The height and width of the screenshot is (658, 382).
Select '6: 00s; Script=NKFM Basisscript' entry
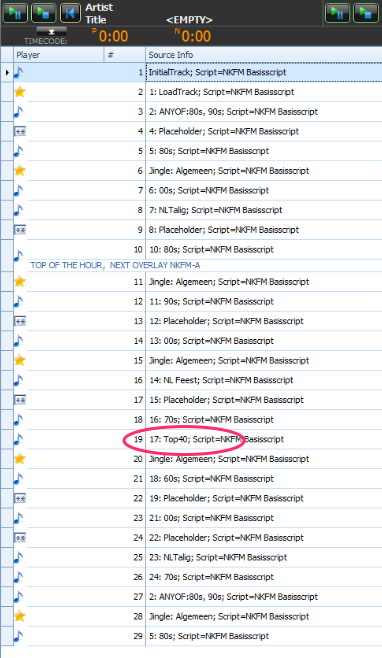coord(209,191)
